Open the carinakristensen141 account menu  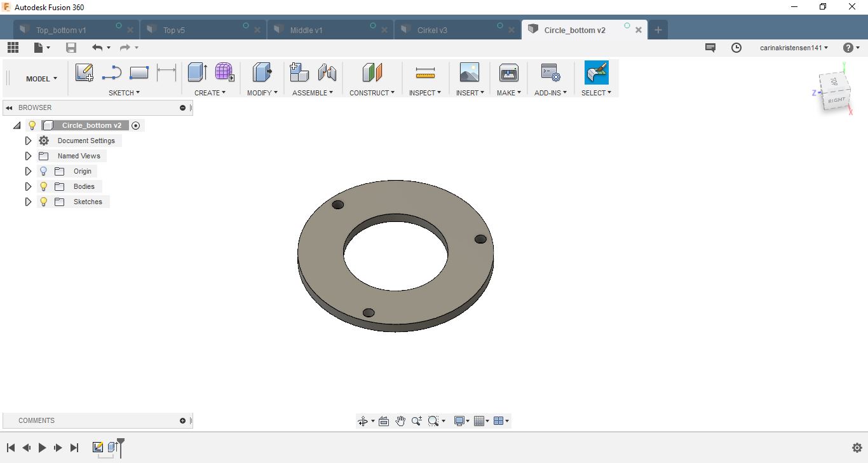(794, 48)
